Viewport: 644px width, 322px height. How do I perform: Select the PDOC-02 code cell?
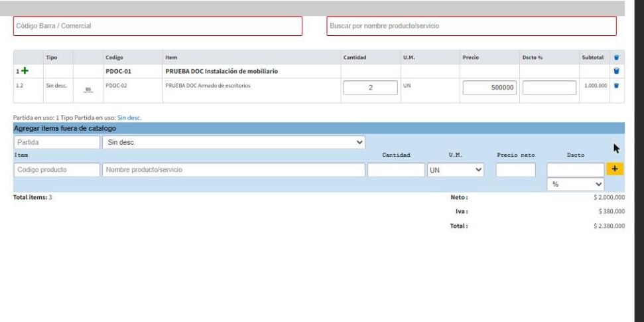click(x=116, y=86)
